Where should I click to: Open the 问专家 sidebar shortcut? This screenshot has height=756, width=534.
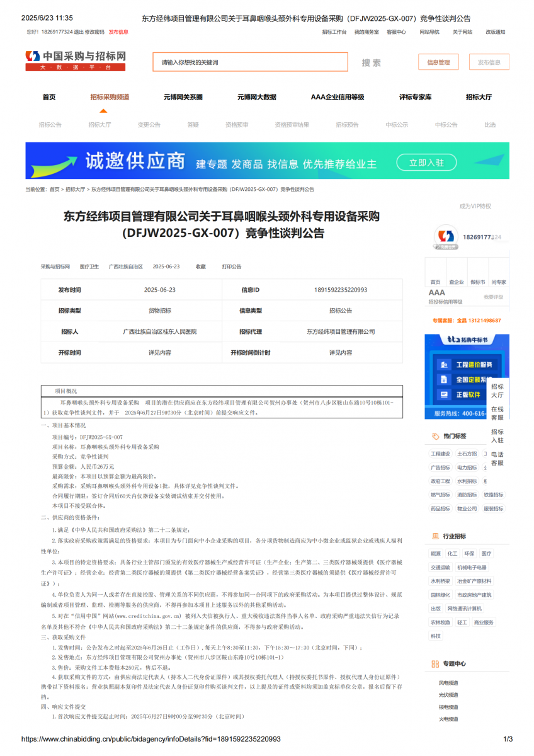tap(499, 282)
